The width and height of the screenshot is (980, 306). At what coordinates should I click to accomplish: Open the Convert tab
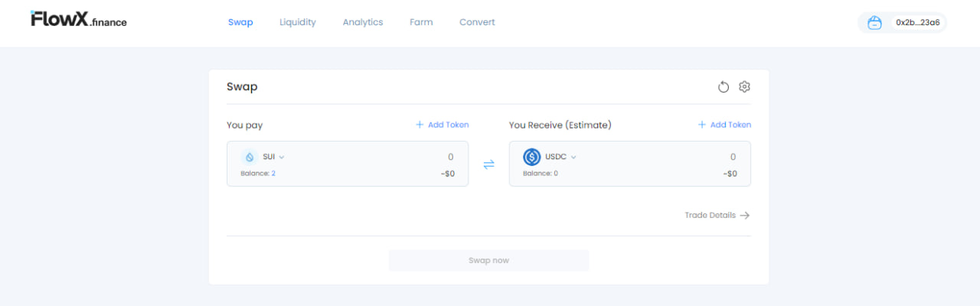(477, 22)
